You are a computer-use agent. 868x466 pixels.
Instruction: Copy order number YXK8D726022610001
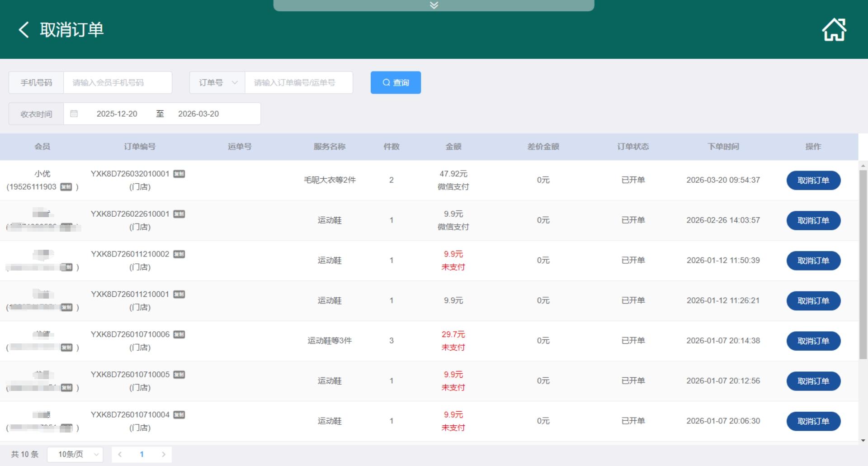click(x=179, y=214)
